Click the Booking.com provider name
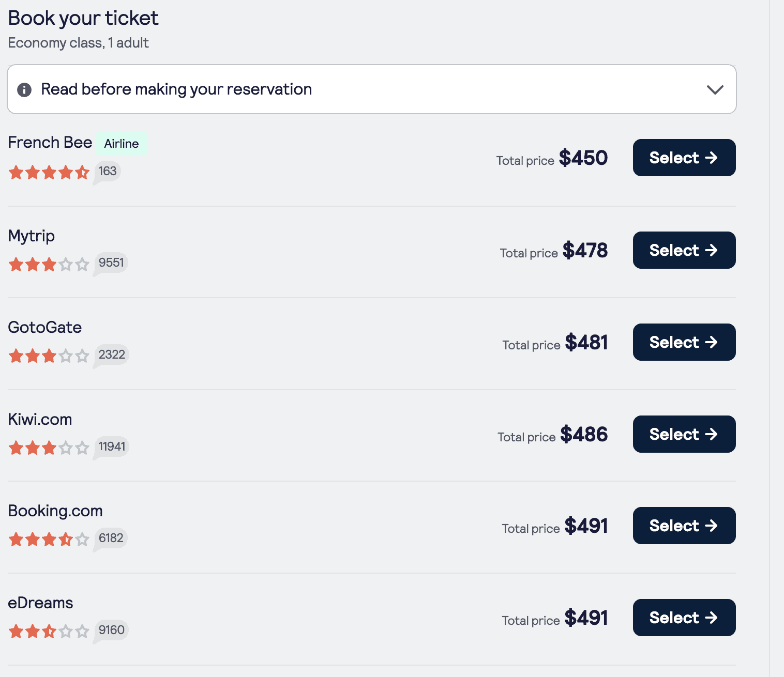This screenshot has width=784, height=677. point(55,511)
